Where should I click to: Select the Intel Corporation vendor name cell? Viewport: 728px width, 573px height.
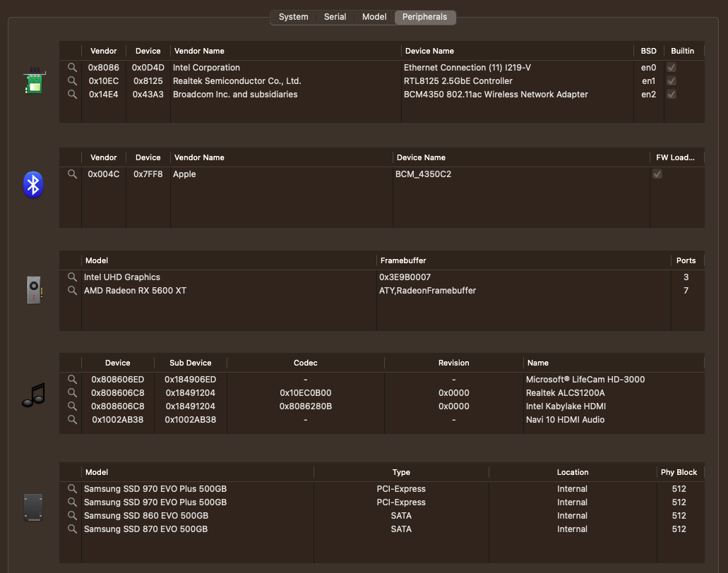tap(206, 68)
